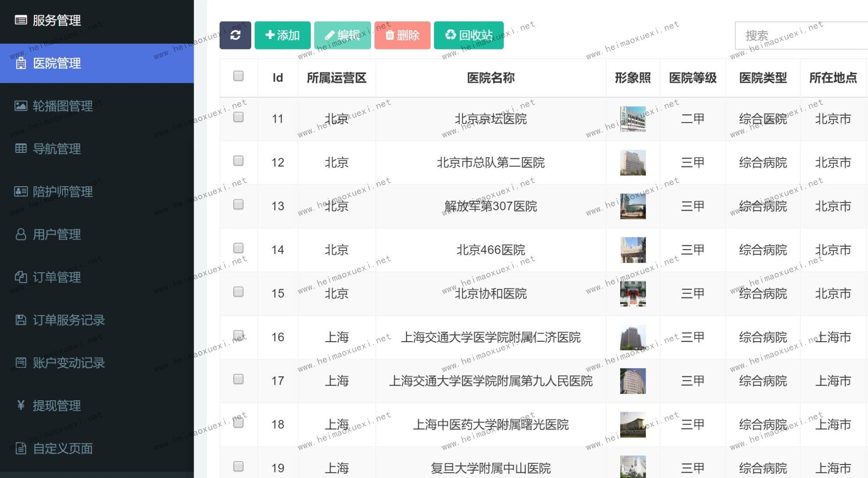Click the 编辑 pencil edit button
Viewport: 868px width, 478px height.
tap(342, 35)
